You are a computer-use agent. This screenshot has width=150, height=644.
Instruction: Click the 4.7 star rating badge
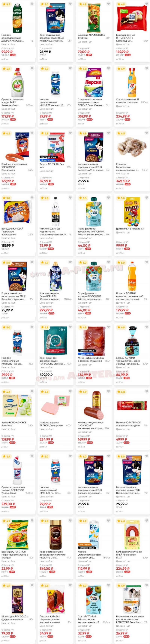tap(6, 4)
